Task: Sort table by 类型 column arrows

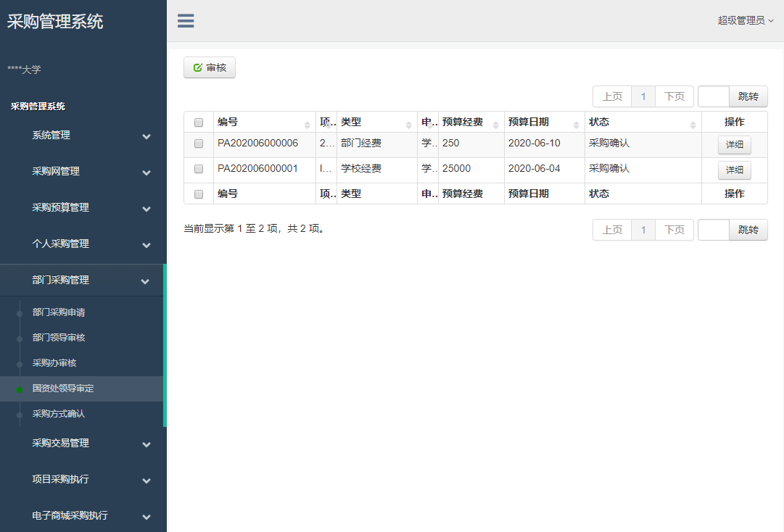Action: [408, 125]
